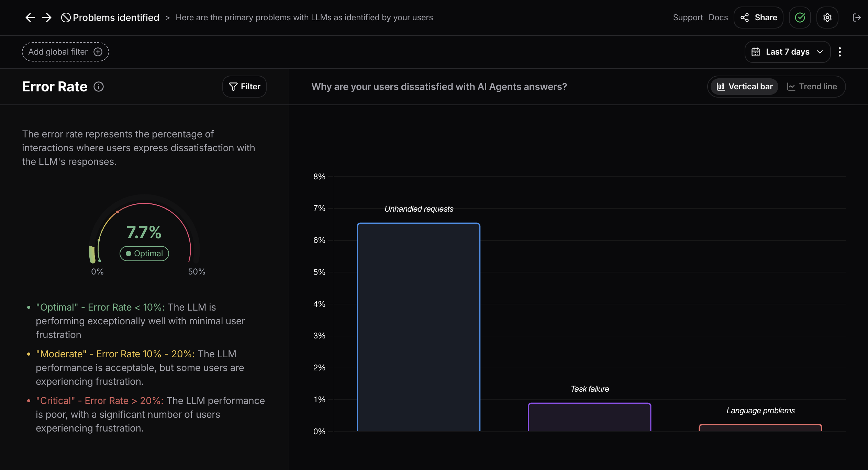This screenshot has height=470, width=868.
Task: Click the Share button
Action: pos(758,18)
